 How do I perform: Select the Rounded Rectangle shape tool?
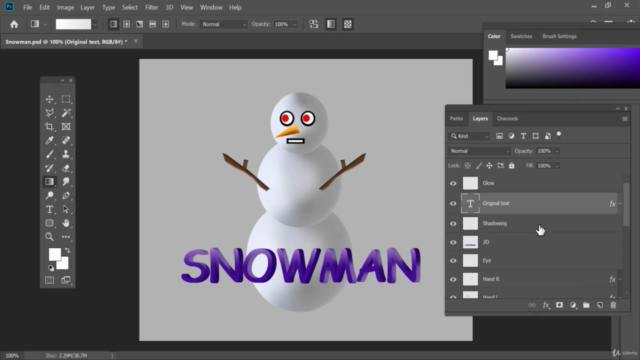click(49, 223)
